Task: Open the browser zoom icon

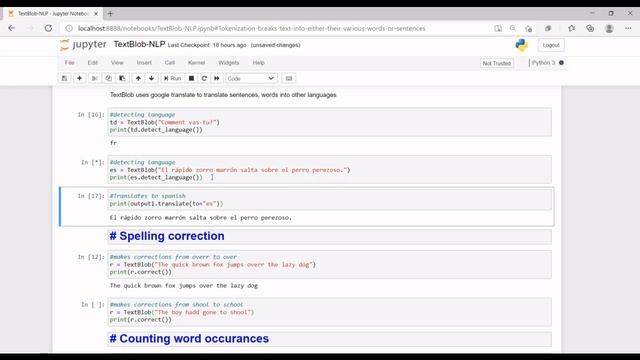Action: pyautogui.click(x=513, y=28)
